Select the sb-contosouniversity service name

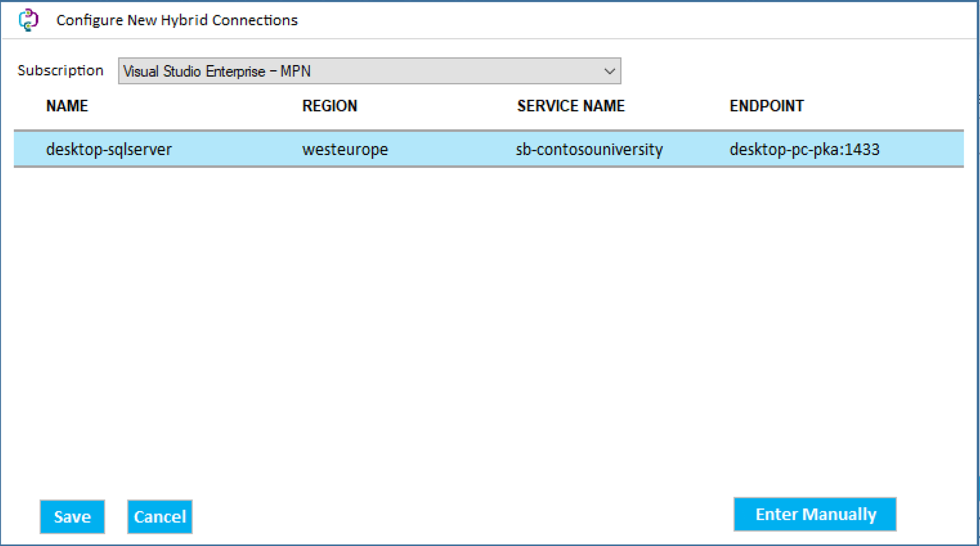(589, 149)
